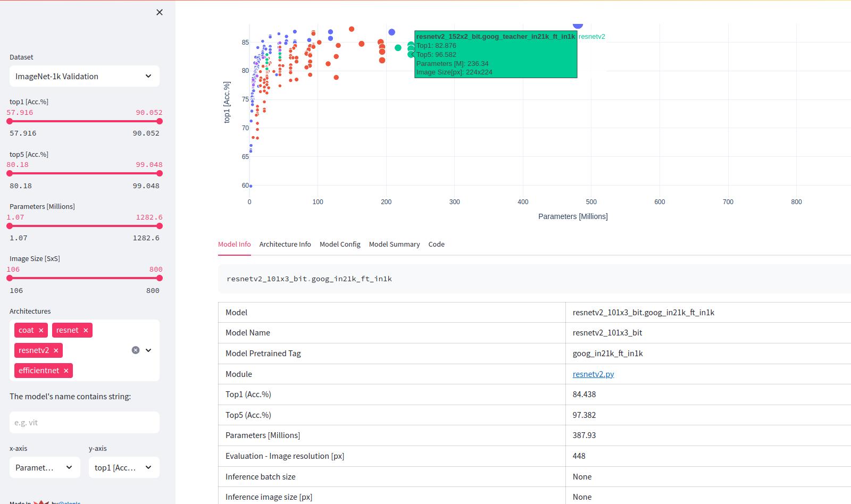This screenshot has width=851, height=504.
Task: Select the Code tab
Action: [436, 244]
